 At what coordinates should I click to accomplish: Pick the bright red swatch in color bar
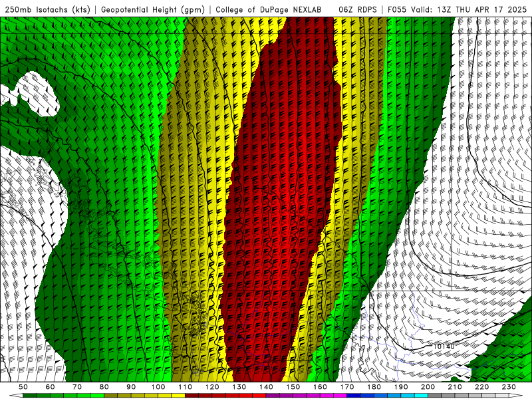click(259, 395)
